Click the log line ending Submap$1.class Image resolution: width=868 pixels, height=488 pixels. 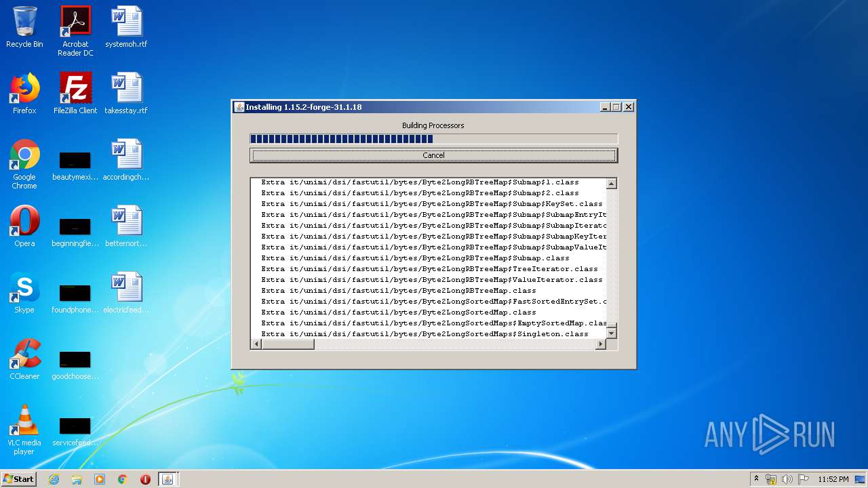coord(420,182)
